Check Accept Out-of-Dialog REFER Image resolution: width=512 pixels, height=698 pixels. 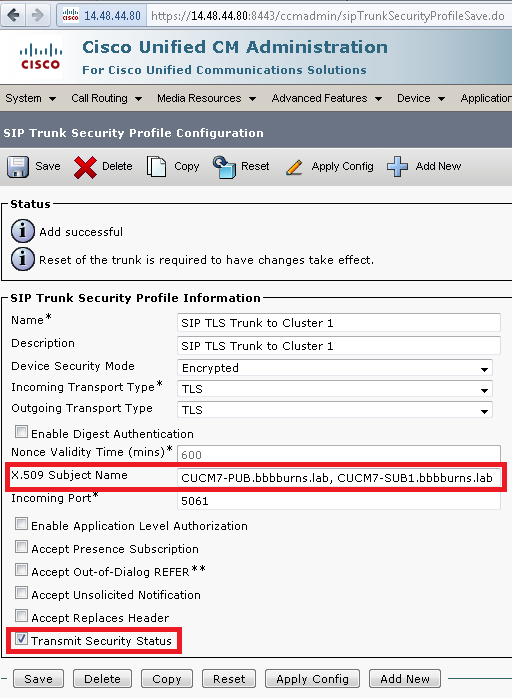click(x=21, y=569)
